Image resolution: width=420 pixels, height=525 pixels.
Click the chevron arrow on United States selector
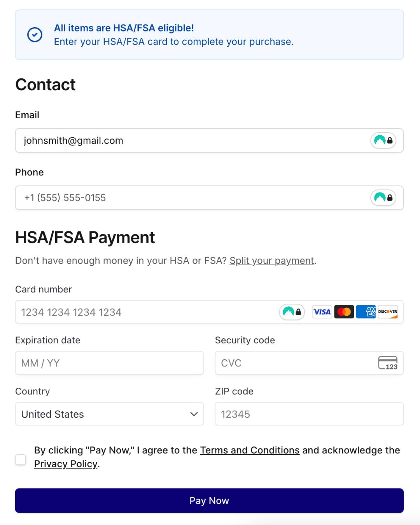[x=194, y=414]
